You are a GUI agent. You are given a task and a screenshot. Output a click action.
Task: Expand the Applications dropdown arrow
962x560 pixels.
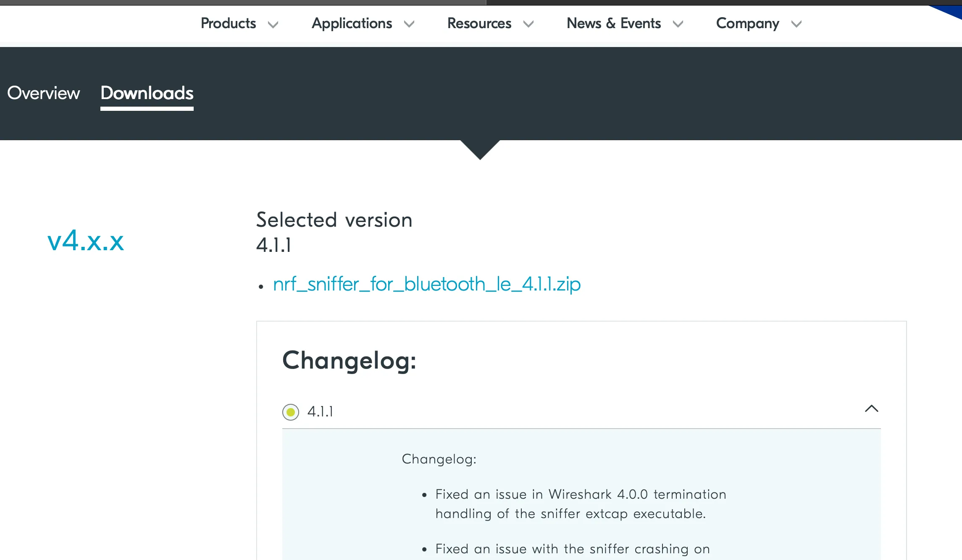click(x=409, y=25)
